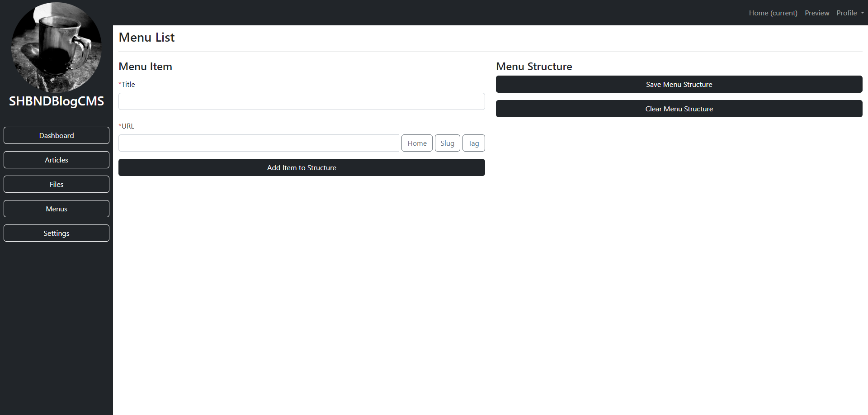This screenshot has height=415, width=868.
Task: Add Item to Structure
Action: tap(302, 167)
